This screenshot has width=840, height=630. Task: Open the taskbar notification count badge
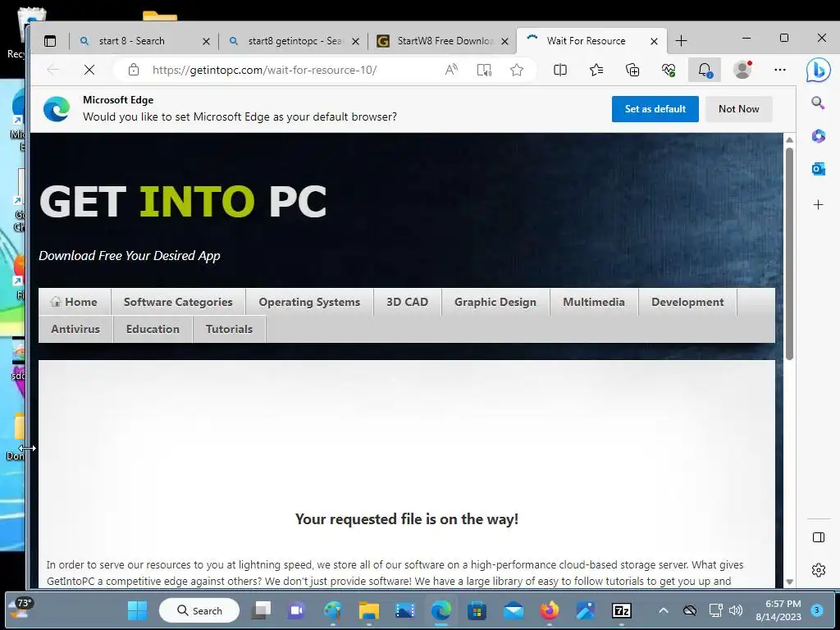click(x=817, y=610)
